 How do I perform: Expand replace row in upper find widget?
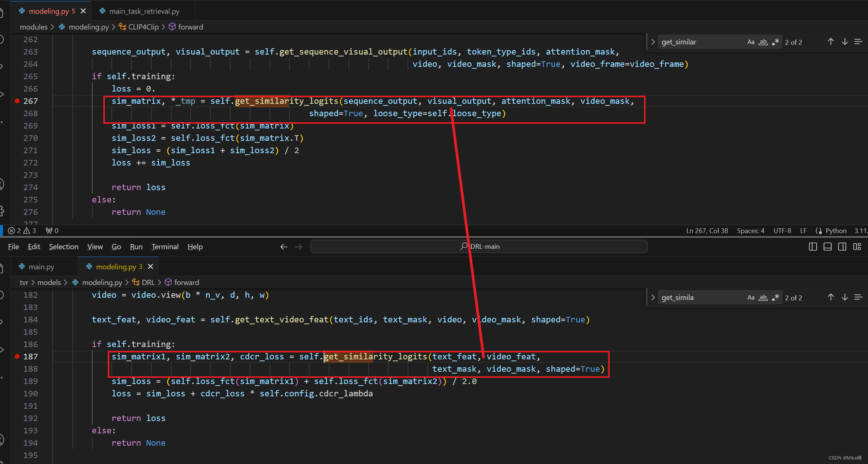(653, 42)
